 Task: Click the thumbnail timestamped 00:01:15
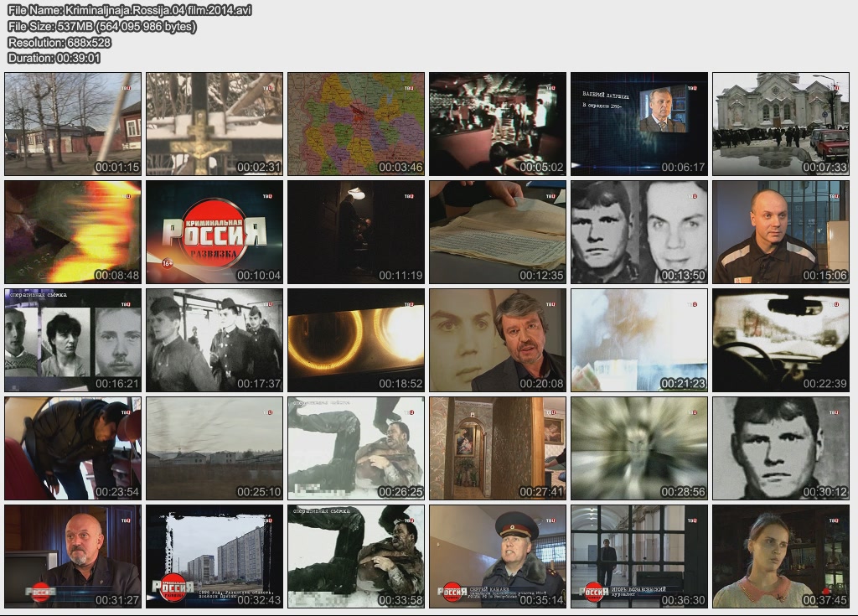pyautogui.click(x=73, y=123)
